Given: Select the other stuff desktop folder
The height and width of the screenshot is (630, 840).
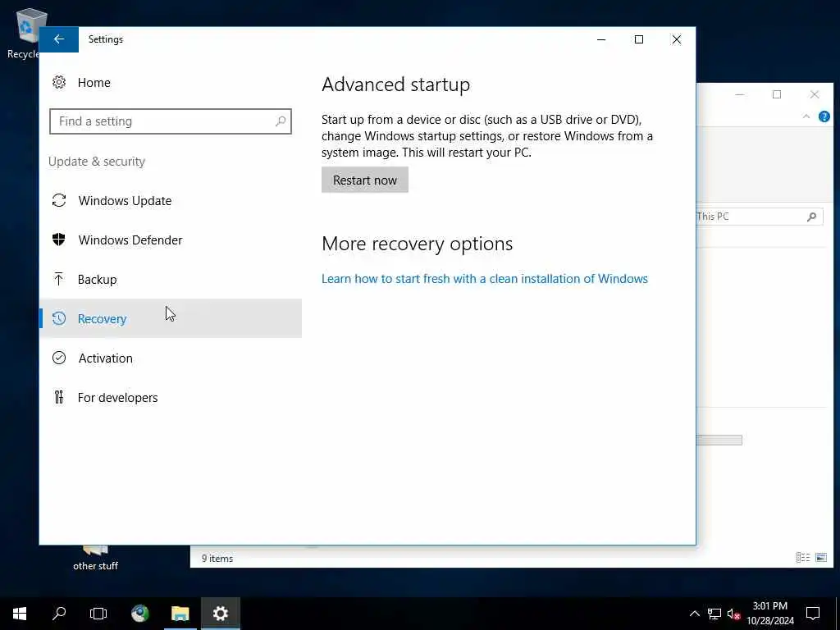Looking at the screenshot, I should (x=95, y=559).
